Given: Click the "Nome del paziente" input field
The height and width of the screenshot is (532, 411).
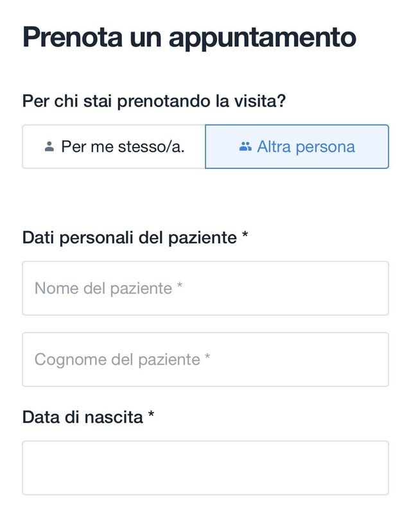Looking at the screenshot, I should click(205, 288).
